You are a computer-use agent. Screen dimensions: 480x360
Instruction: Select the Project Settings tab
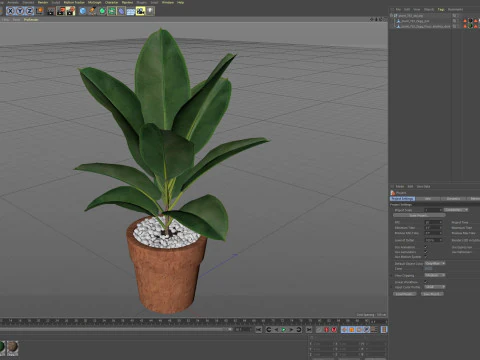[402, 199]
